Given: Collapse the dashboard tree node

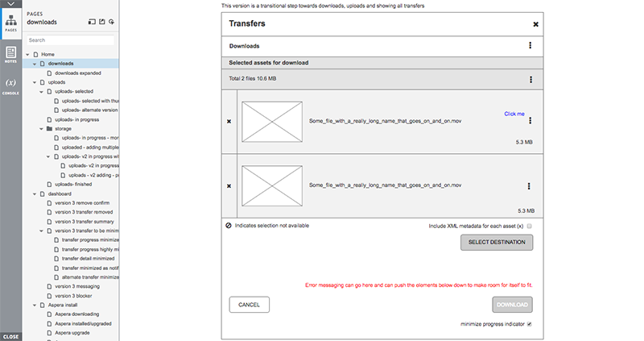Looking at the screenshot, I should coord(34,193).
